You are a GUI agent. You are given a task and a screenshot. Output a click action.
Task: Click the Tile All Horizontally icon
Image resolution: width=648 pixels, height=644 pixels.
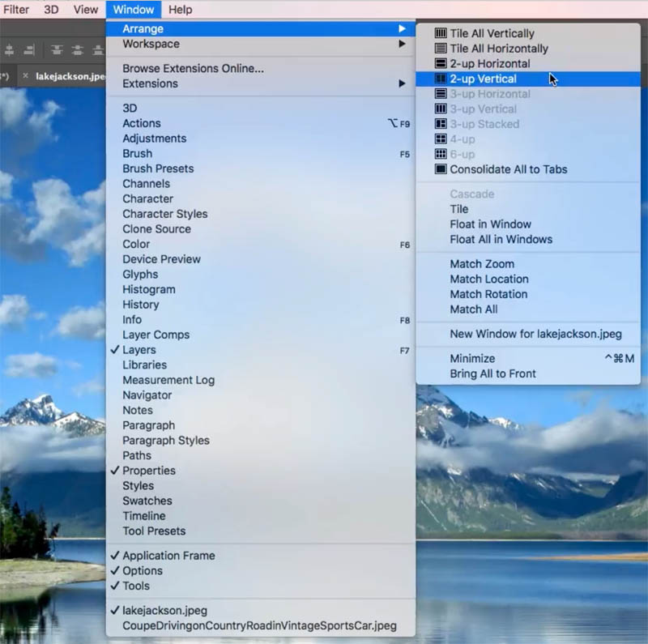[441, 49]
